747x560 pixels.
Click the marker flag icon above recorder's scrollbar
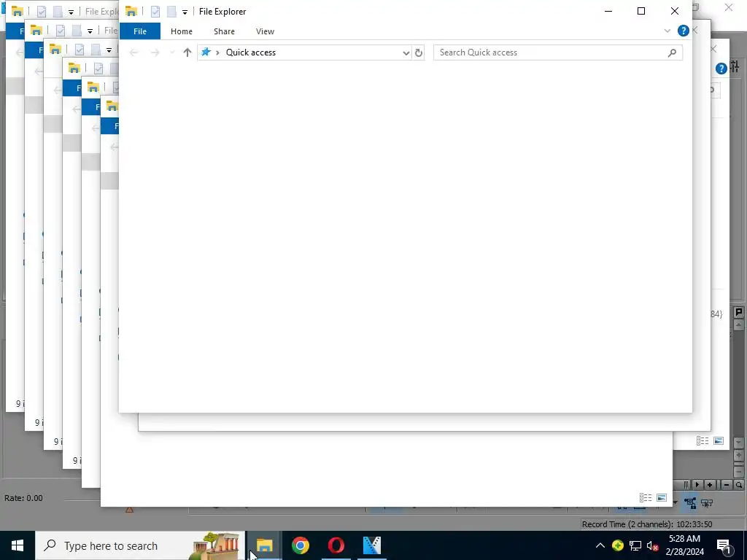click(x=738, y=312)
